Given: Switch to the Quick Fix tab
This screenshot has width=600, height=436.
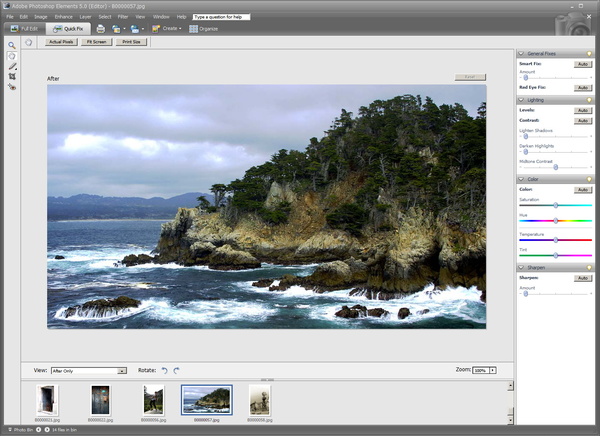Looking at the screenshot, I should tap(68, 29).
